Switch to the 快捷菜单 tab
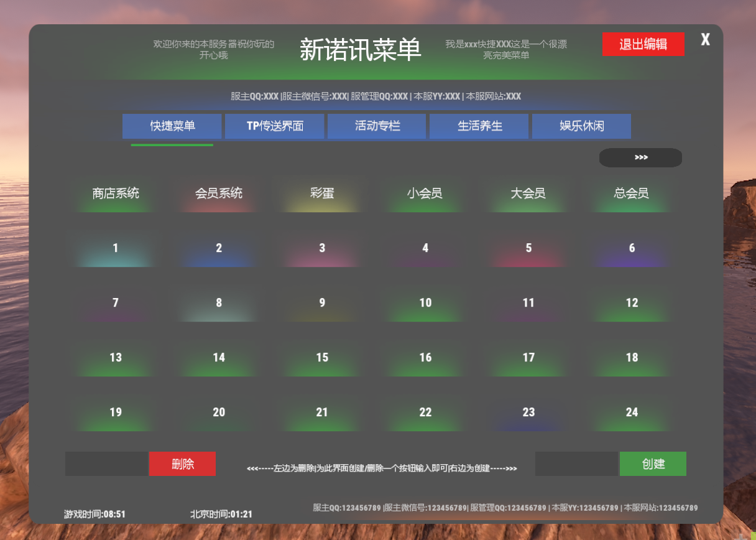This screenshot has width=756, height=540. click(172, 126)
